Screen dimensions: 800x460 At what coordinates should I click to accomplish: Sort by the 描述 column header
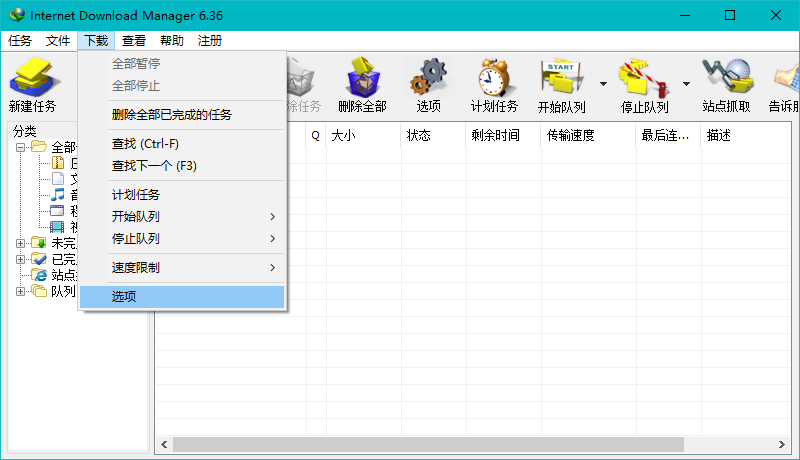coord(745,135)
